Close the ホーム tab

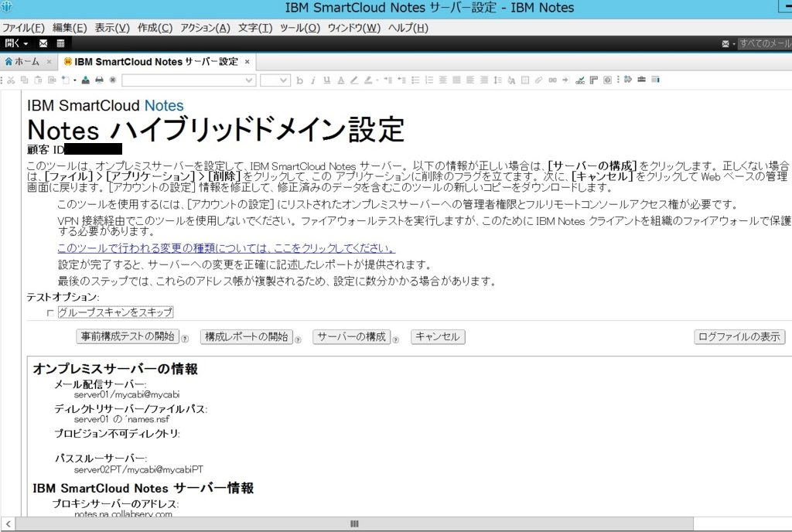tap(49, 62)
